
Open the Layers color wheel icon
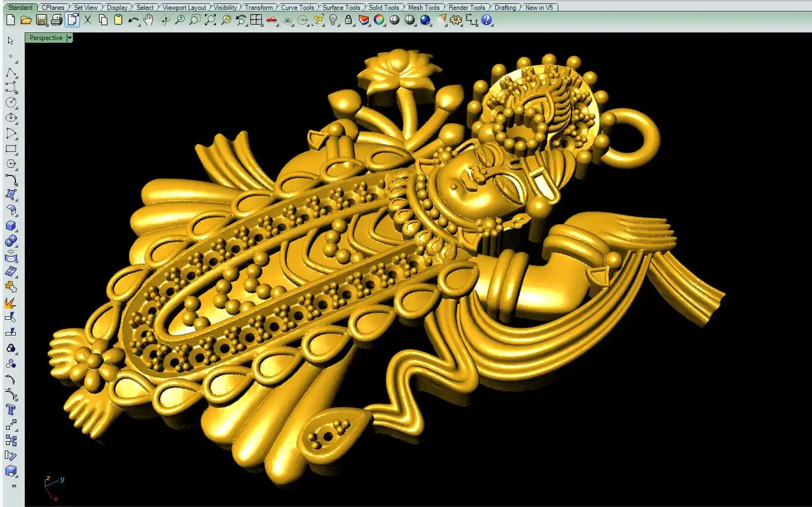(x=379, y=20)
